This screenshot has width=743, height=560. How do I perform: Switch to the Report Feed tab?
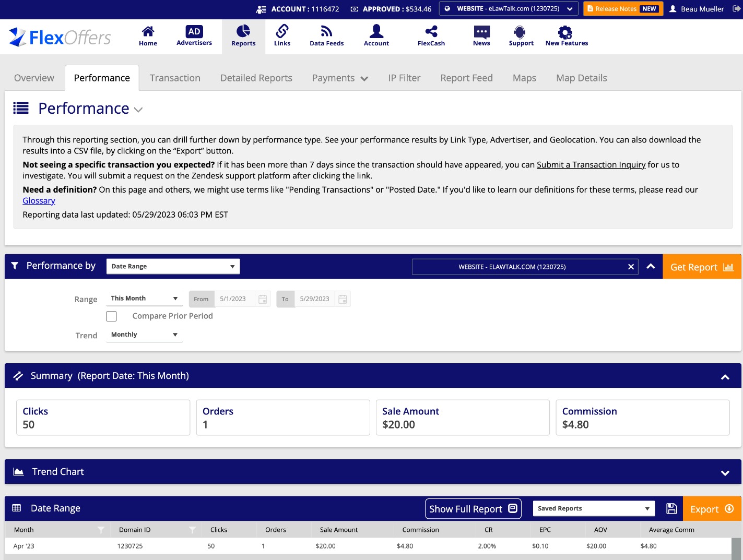[x=466, y=78]
